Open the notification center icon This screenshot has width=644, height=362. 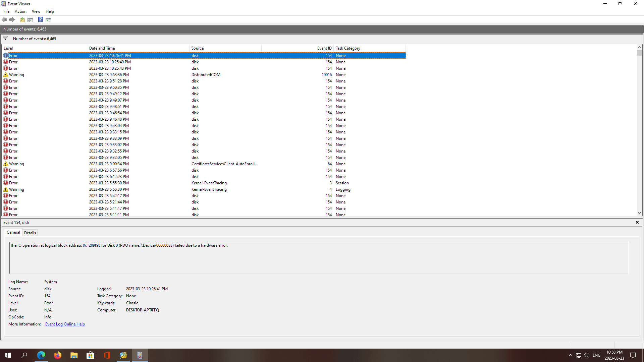(x=633, y=355)
